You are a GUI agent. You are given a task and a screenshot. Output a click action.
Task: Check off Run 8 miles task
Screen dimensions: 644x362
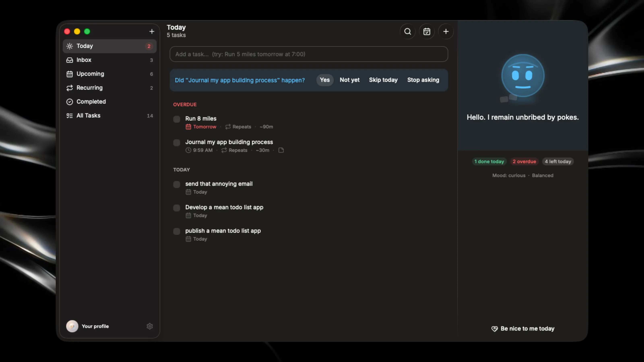[177, 119]
